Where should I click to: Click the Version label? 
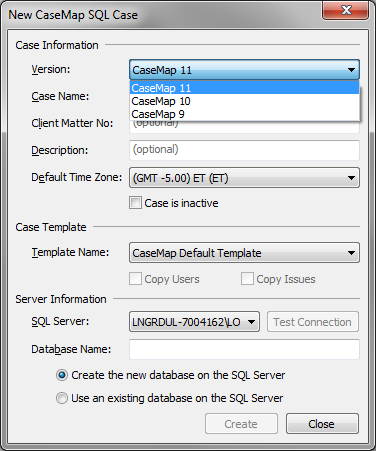[x=51, y=69]
